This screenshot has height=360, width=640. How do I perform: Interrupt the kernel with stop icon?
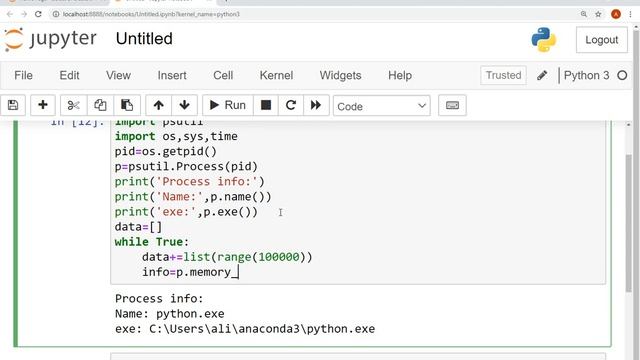coord(266,105)
